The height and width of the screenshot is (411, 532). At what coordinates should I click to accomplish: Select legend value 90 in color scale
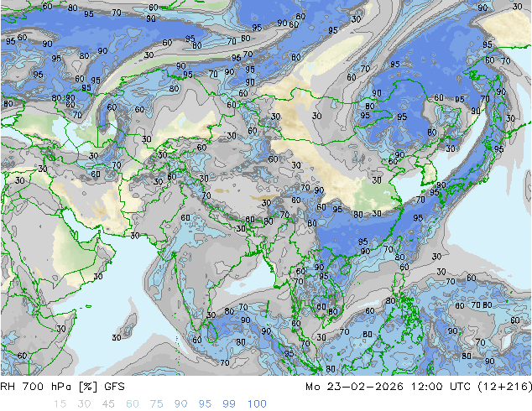[181, 404]
